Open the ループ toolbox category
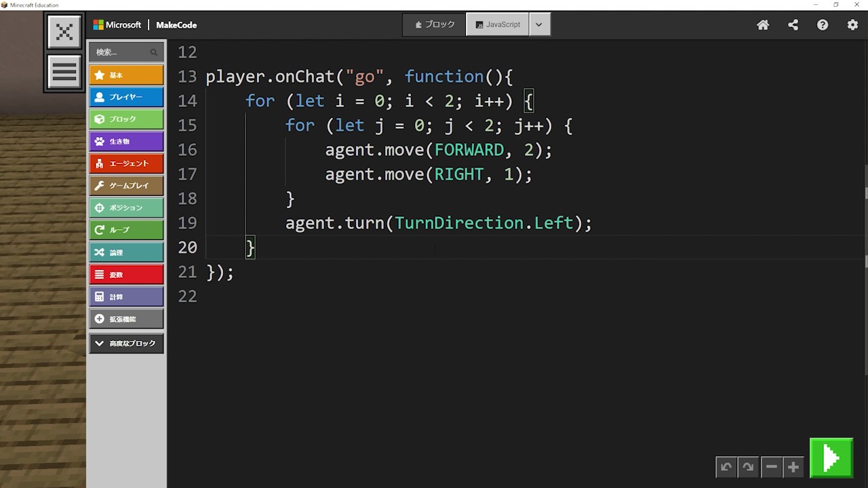 [126, 230]
